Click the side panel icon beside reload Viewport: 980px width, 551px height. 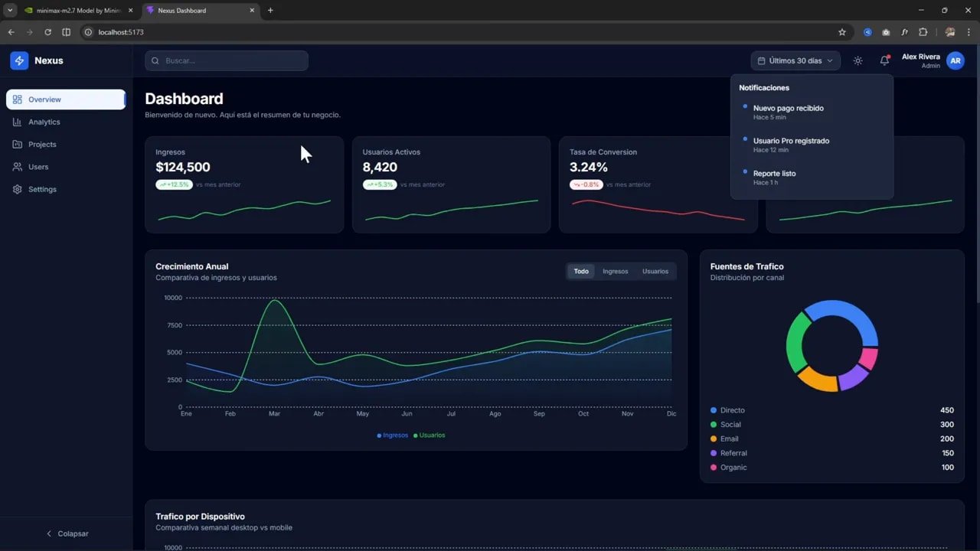click(66, 32)
